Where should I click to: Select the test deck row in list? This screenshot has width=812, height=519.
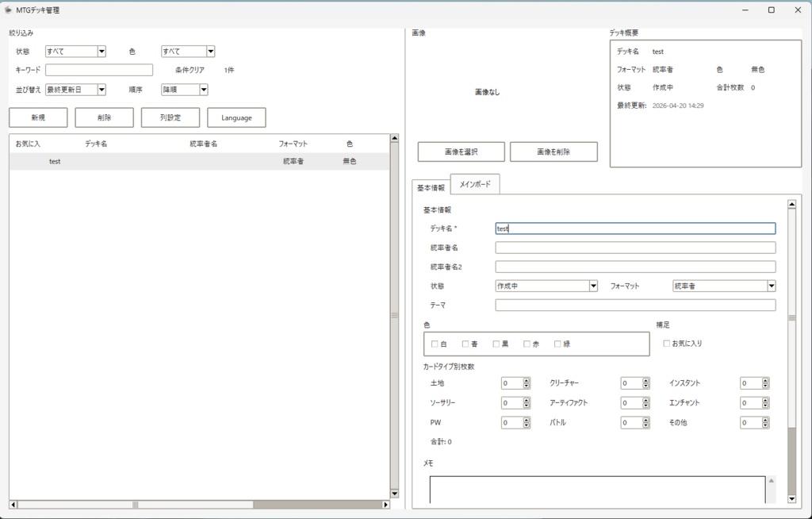click(199, 161)
